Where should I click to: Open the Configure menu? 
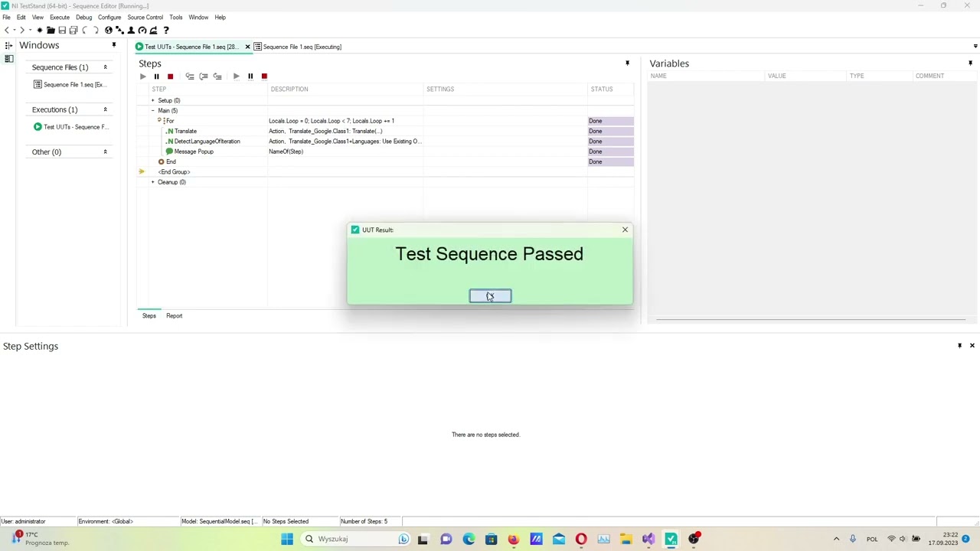pyautogui.click(x=109, y=17)
